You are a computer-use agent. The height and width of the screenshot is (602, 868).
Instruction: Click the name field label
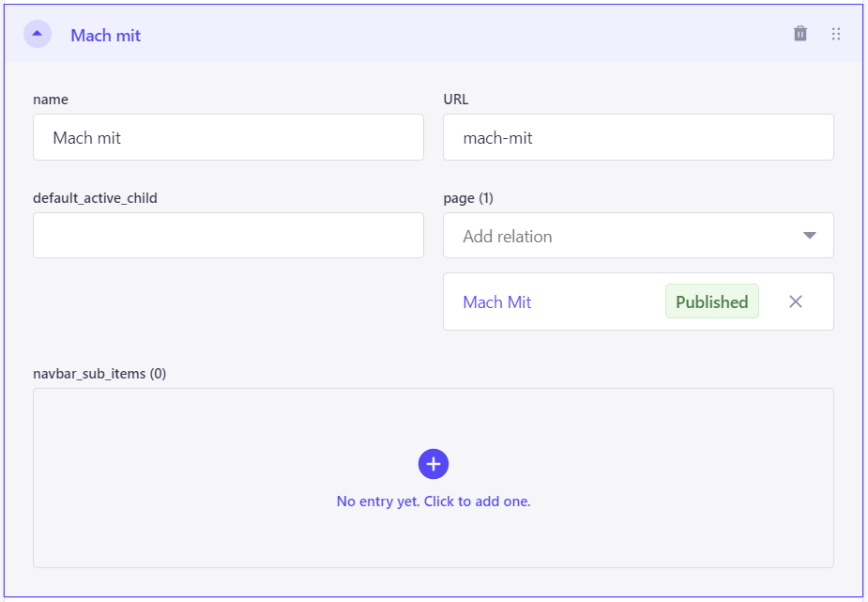click(x=51, y=100)
